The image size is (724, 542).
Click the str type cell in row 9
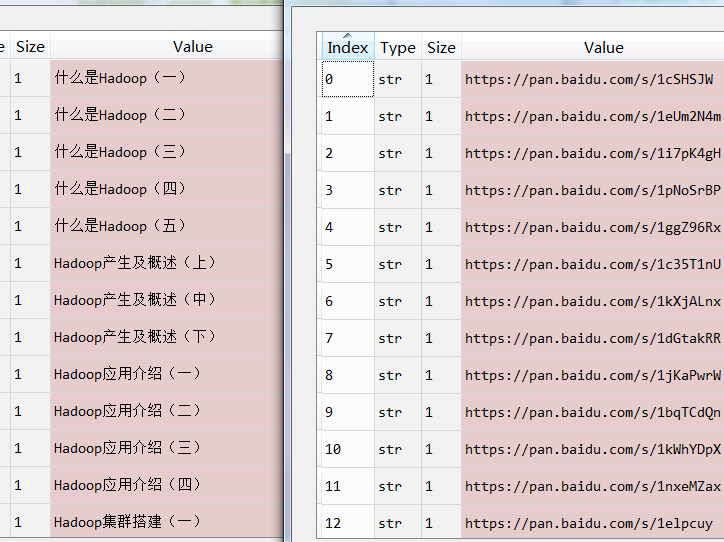pos(398,411)
